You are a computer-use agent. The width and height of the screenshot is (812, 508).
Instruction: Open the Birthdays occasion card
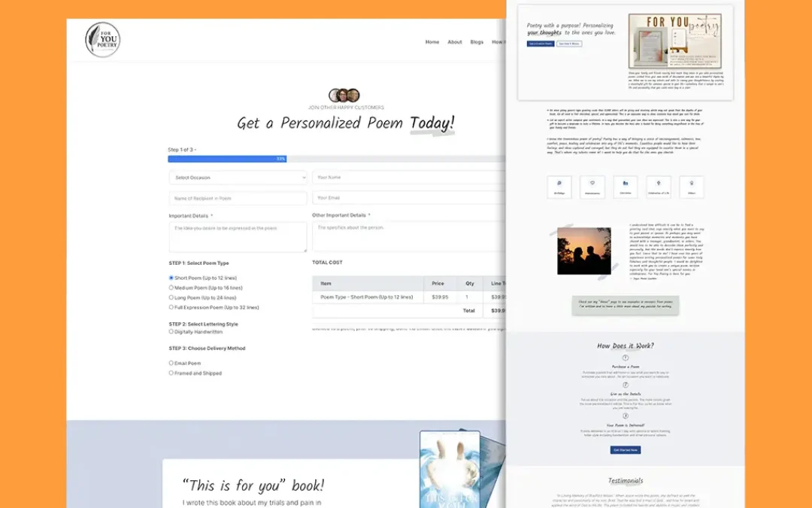click(559, 187)
